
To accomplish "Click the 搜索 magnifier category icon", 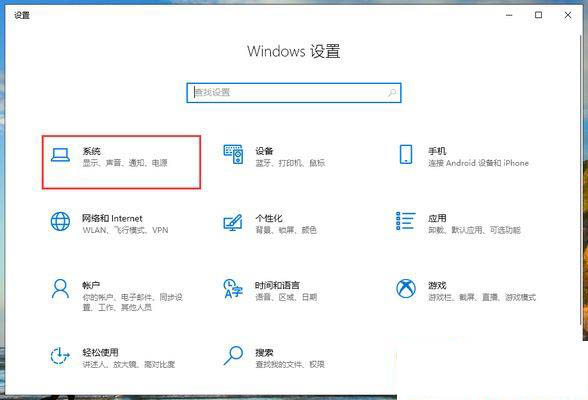I will (x=233, y=355).
